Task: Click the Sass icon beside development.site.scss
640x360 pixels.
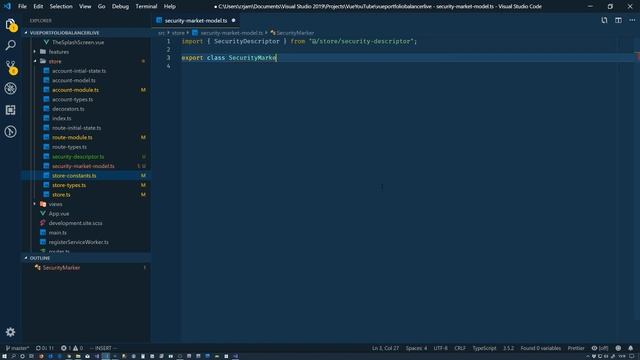Action: [x=42, y=223]
